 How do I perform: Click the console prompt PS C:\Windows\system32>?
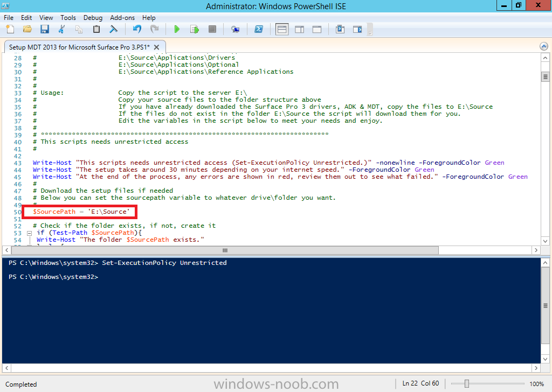coord(53,277)
